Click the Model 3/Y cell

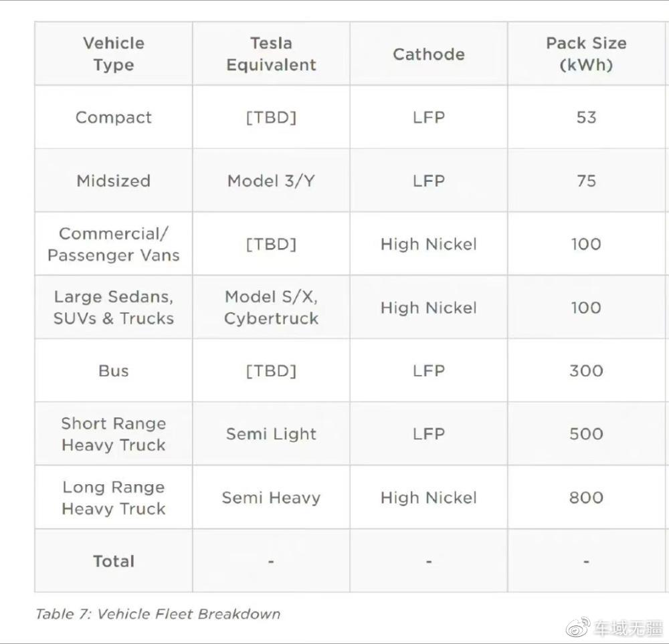click(x=271, y=181)
